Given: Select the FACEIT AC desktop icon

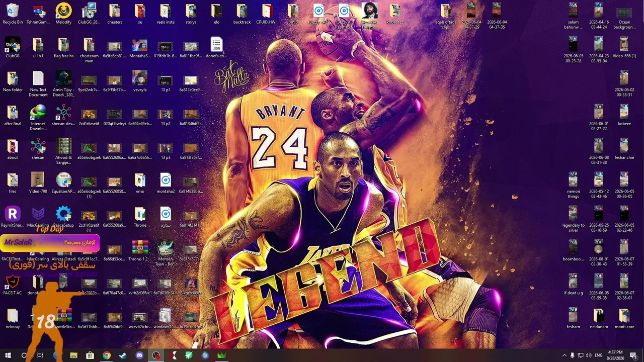Looking at the screenshot, I should [13, 284].
